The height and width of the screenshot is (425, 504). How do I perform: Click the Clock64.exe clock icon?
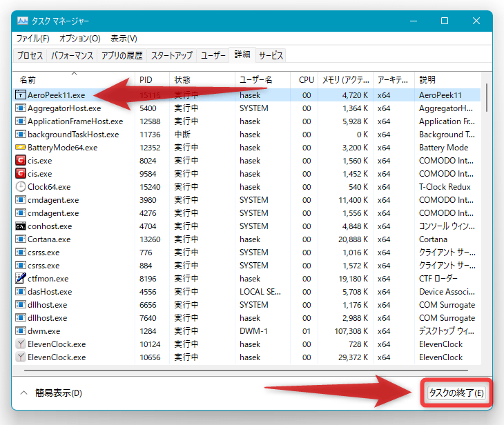[x=21, y=187]
